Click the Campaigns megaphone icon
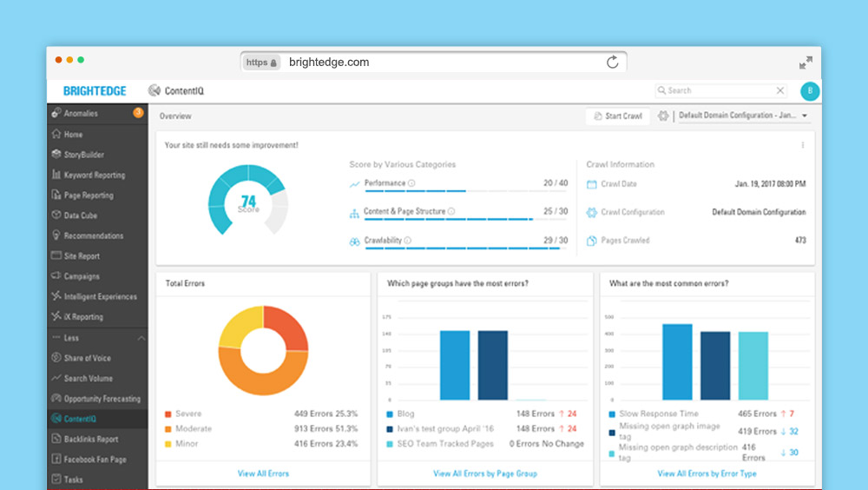This screenshot has width=868, height=490. (56, 275)
